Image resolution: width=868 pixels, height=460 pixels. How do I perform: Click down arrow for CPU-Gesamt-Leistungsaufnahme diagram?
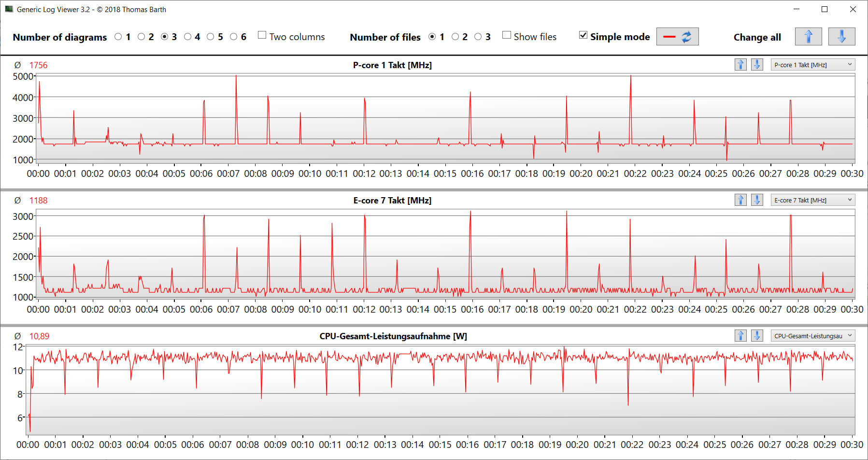pos(757,336)
